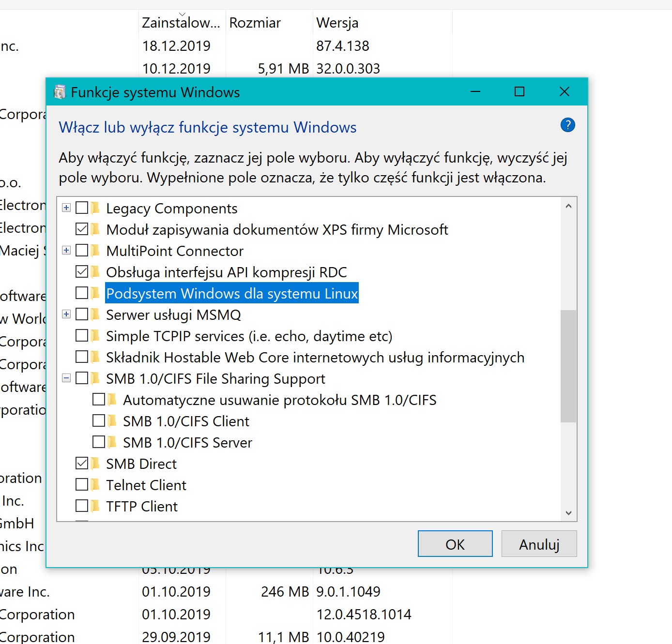Click the folder icon beside Serwer usługi MSMQ
The height and width of the screenshot is (644, 672).
click(95, 315)
